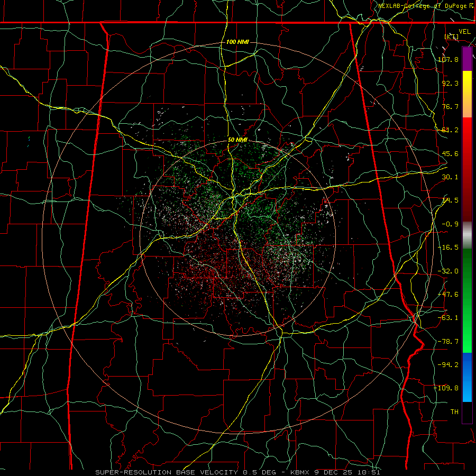Click the -0.9 velocity scale value
This screenshot has height=476, width=476.
450,224
